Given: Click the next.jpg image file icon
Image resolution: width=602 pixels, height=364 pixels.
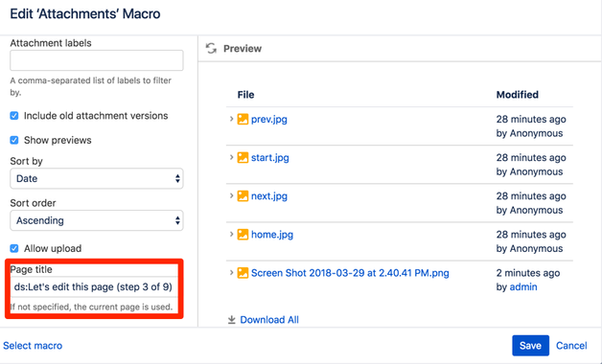Looking at the screenshot, I should tap(243, 196).
